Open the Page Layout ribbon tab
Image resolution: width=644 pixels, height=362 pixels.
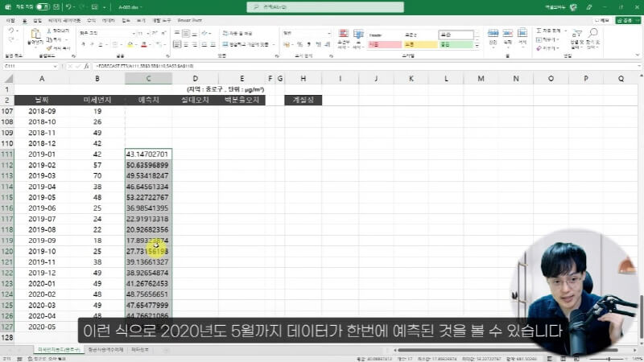[x=64, y=20]
